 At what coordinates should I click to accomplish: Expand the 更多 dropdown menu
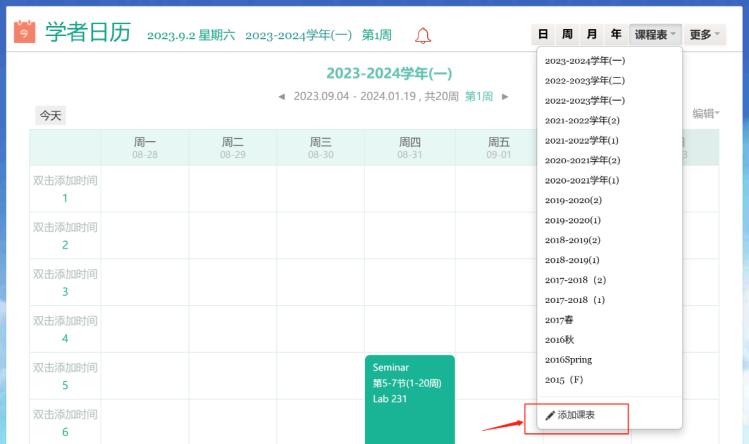pyautogui.click(x=705, y=35)
